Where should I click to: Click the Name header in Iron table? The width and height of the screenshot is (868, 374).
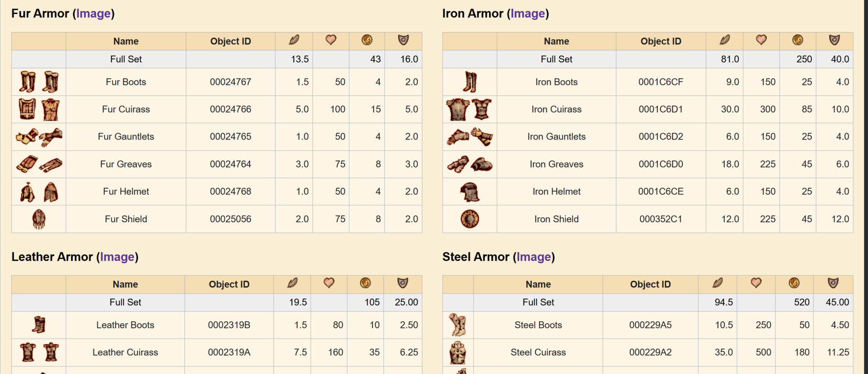557,41
